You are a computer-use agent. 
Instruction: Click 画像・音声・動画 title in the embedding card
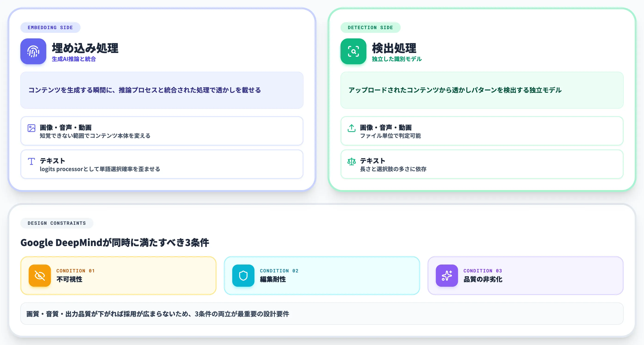click(65, 127)
